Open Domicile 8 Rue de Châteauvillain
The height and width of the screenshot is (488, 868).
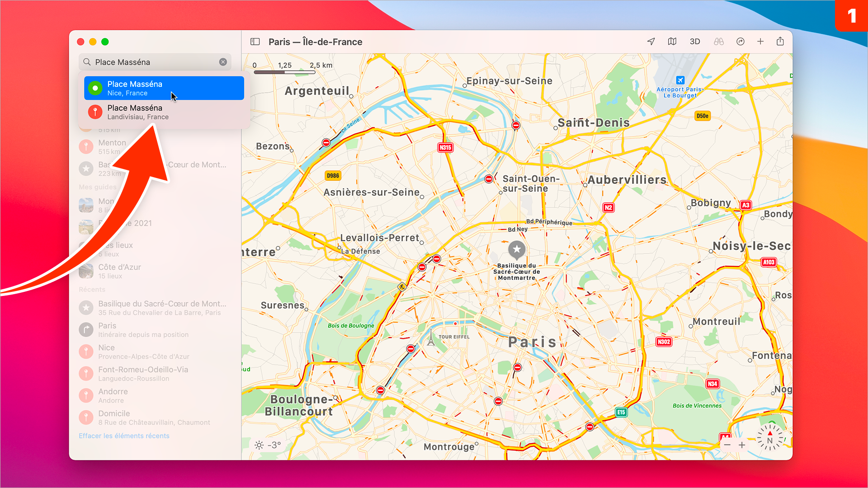(155, 418)
